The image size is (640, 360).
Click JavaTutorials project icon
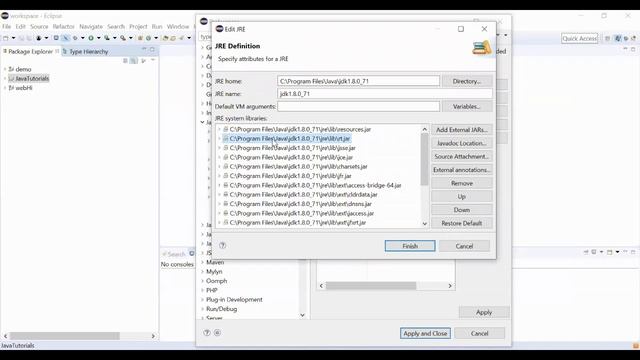(11, 78)
